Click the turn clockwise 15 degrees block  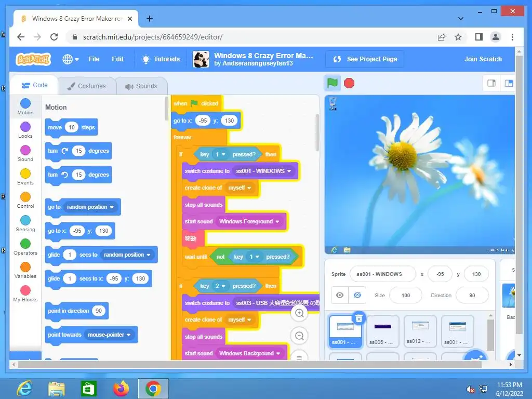[x=78, y=151]
